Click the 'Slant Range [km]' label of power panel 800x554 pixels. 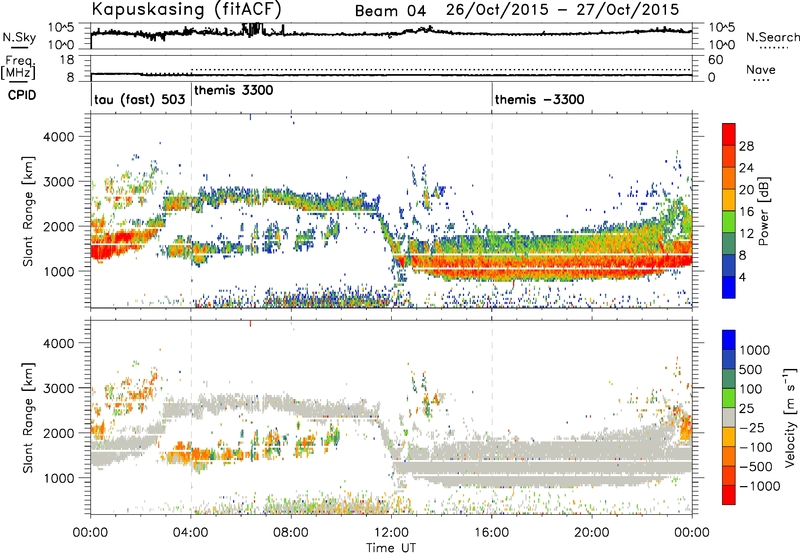pyautogui.click(x=28, y=212)
